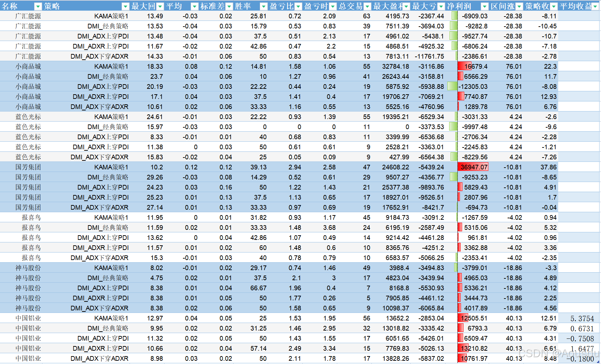Image resolution: width=601 pixels, height=364 pixels.
Task: Select the max profit cell 427.99
Action: (x=391, y=157)
